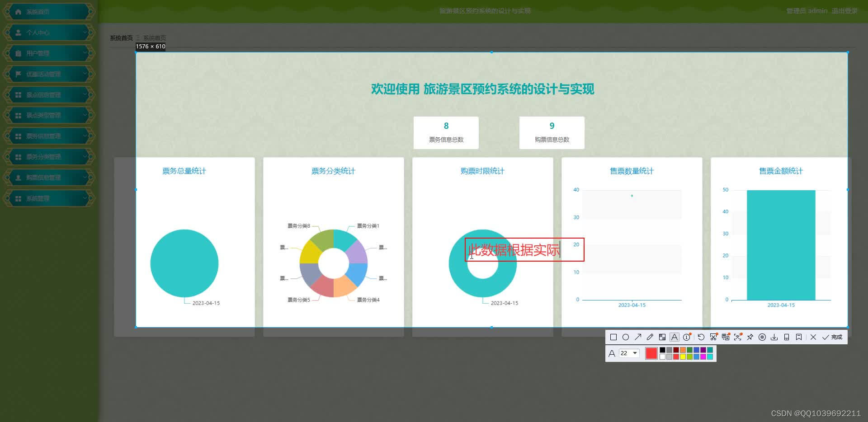
Task: Click the home icon beside 系统首页
Action: (18, 12)
